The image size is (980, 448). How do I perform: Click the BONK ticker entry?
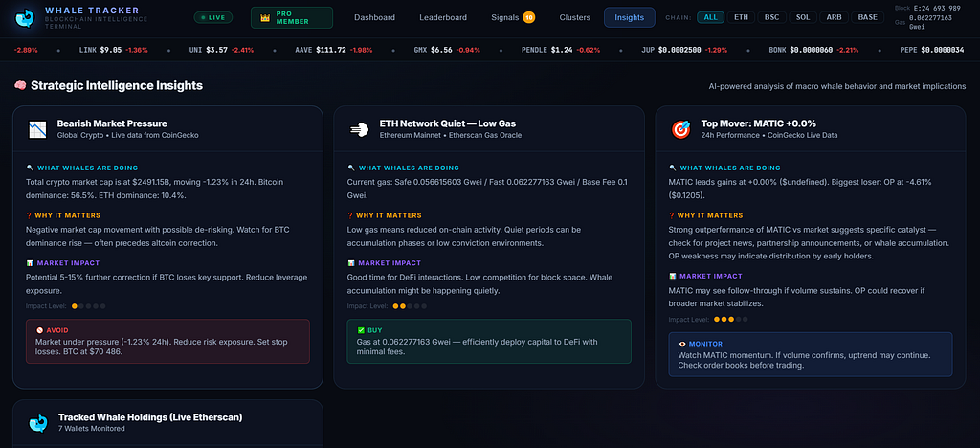813,50
